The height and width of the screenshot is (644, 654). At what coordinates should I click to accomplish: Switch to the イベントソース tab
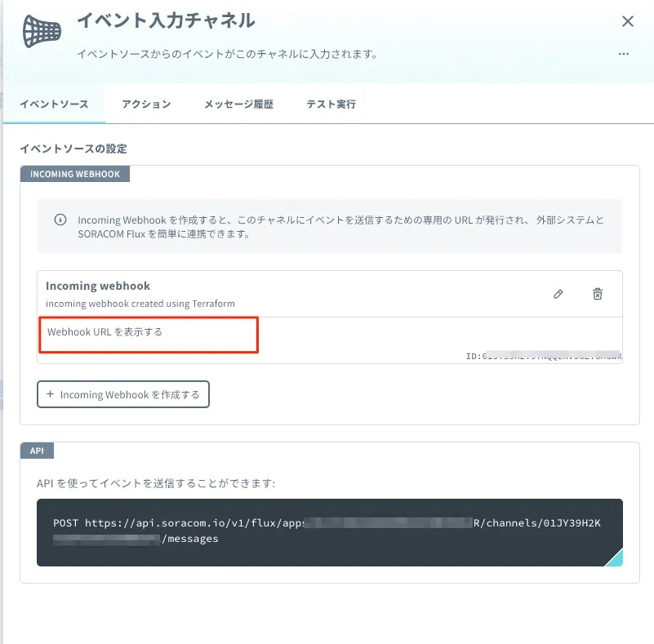pyautogui.click(x=54, y=104)
